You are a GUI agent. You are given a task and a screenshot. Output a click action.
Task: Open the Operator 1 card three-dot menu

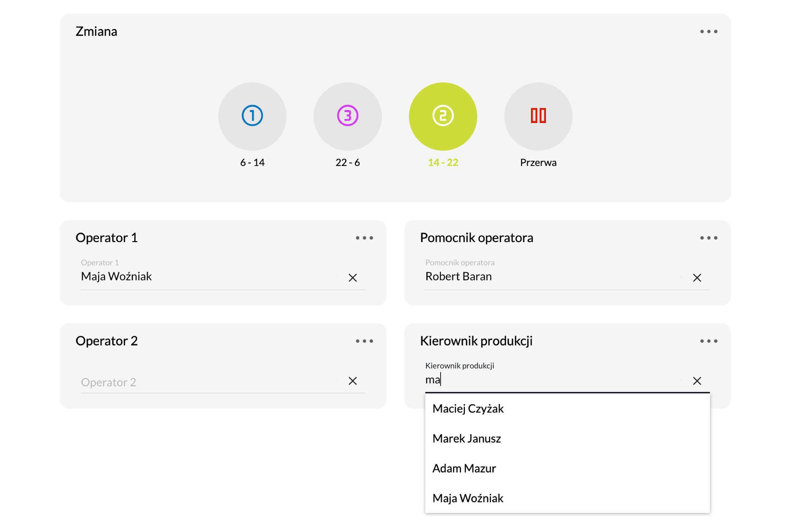pos(364,238)
